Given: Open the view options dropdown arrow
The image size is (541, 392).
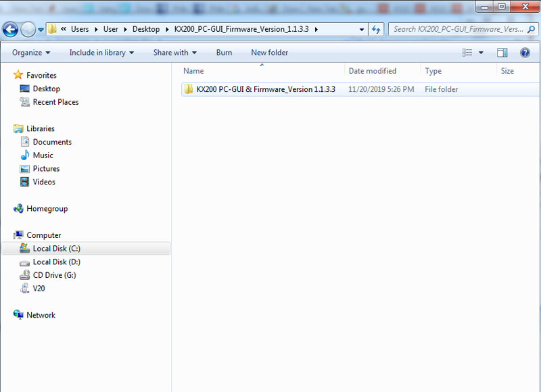Looking at the screenshot, I should point(481,53).
